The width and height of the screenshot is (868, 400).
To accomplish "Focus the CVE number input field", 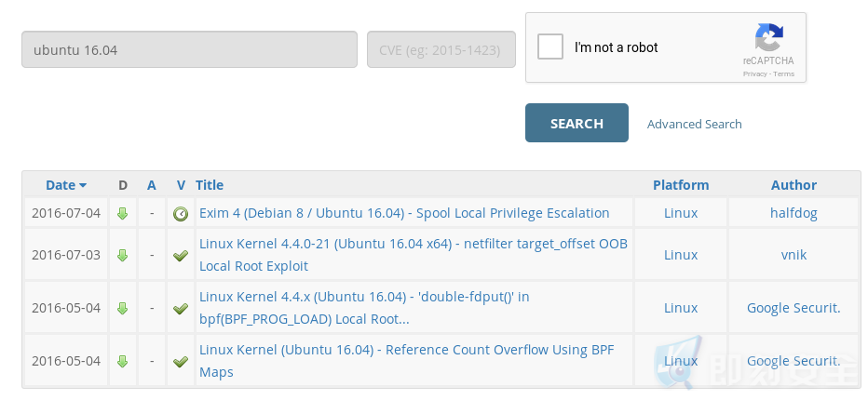I will [x=441, y=50].
